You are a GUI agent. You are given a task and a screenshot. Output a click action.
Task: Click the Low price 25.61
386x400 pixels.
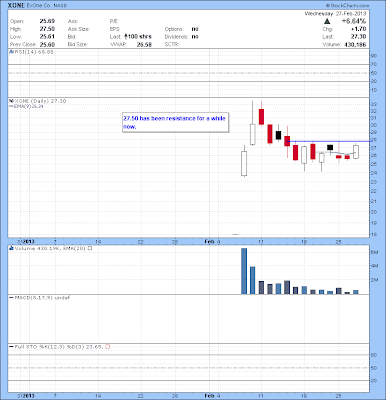(x=47, y=37)
